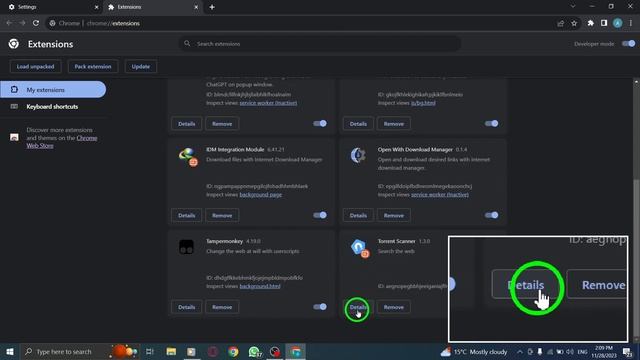The height and width of the screenshot is (360, 640).
Task: Click the taskbar clock showing 2:09 PM
Action: 604,351
